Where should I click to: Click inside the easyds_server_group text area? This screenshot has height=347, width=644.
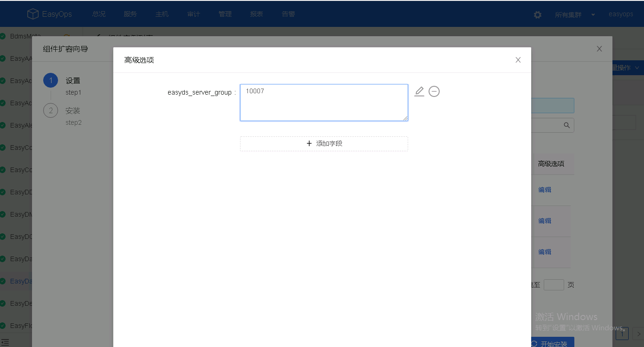point(324,103)
